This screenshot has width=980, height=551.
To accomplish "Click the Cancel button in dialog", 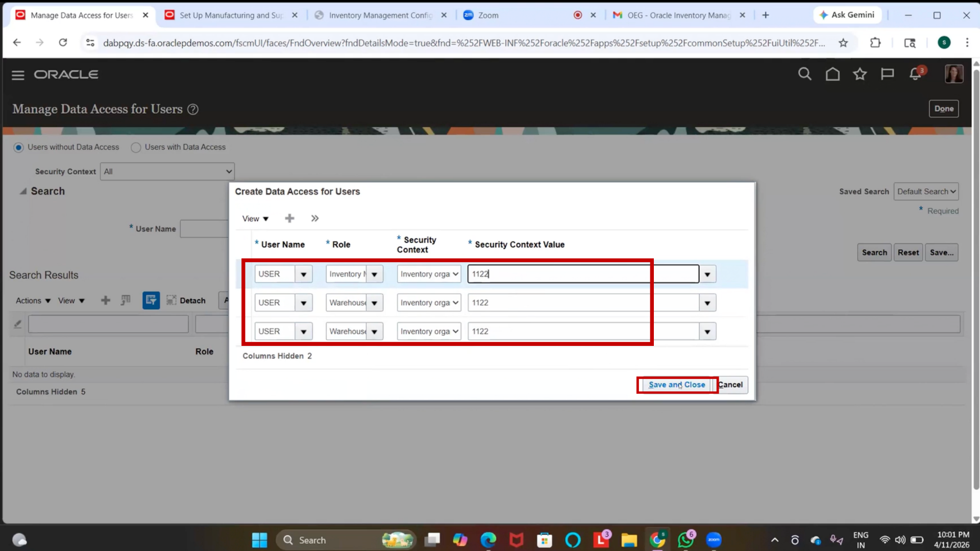I will [730, 385].
